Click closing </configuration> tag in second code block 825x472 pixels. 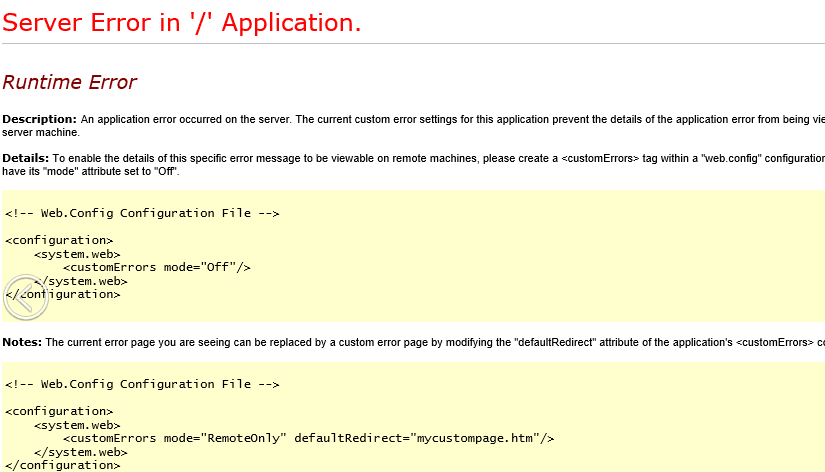pos(62,465)
